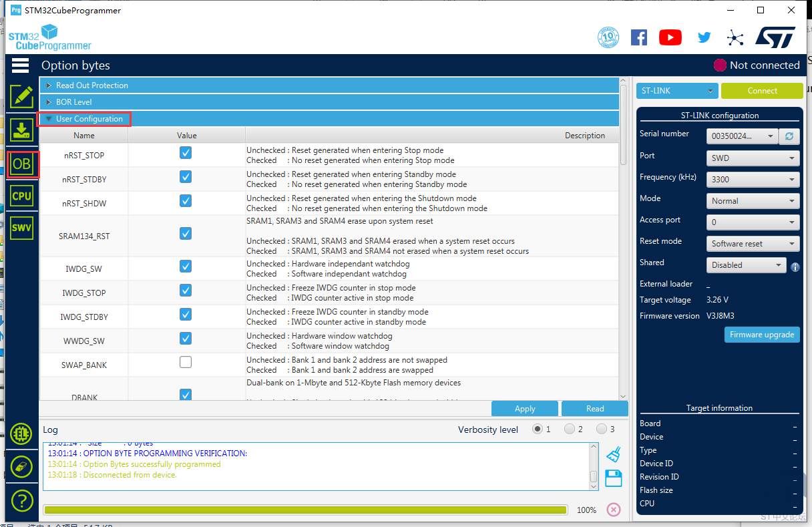Click the Value column header
The width and height of the screenshot is (812, 527).
pos(186,136)
